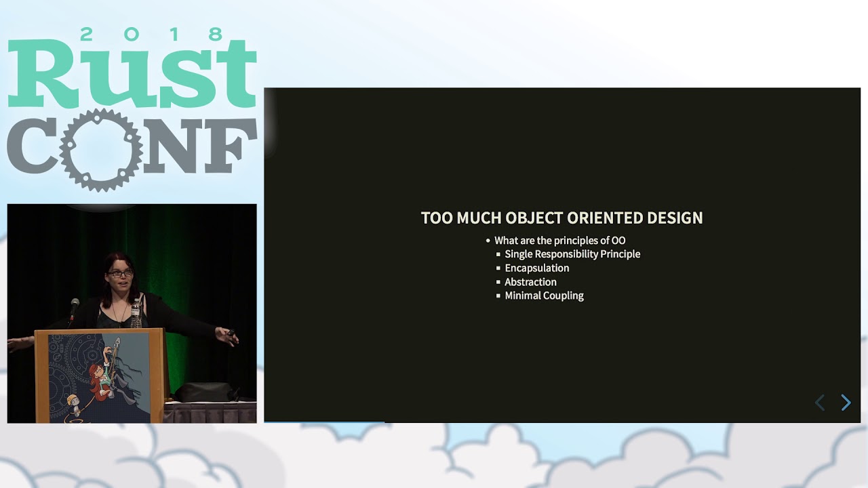Select the heading 'Too Much Object Oriented Design'

(x=562, y=218)
